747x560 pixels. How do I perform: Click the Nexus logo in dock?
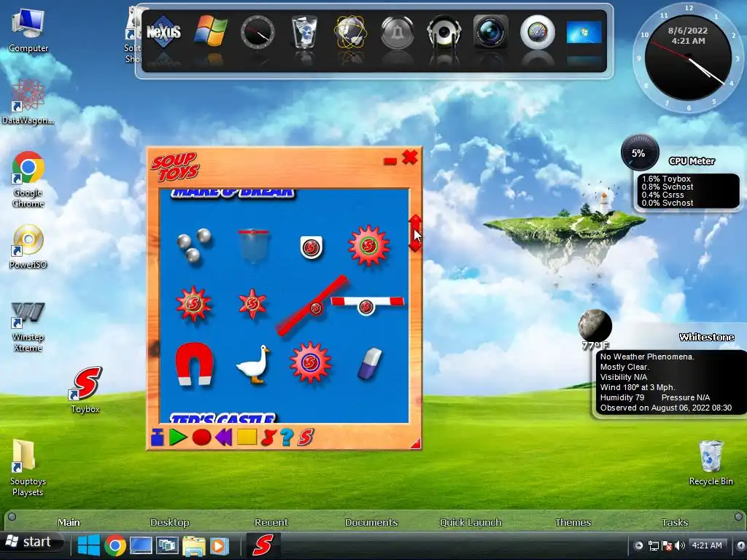tap(163, 32)
